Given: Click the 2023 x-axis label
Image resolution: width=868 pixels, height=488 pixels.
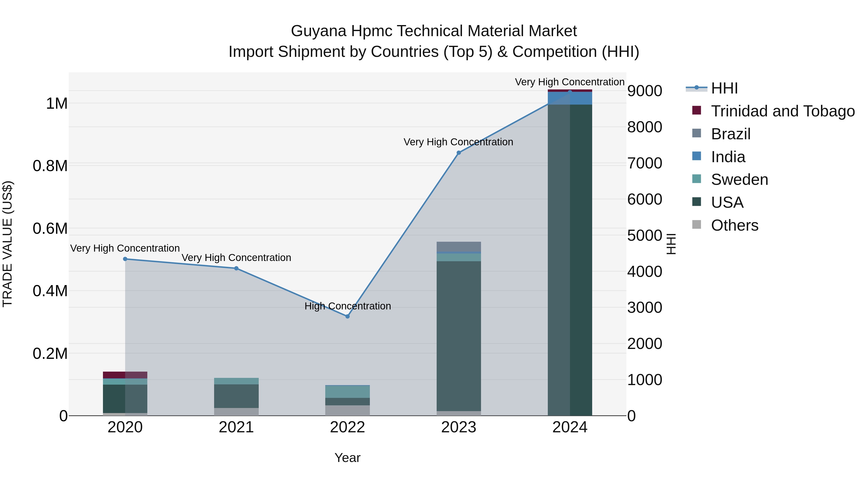Looking at the screenshot, I should tap(459, 427).
